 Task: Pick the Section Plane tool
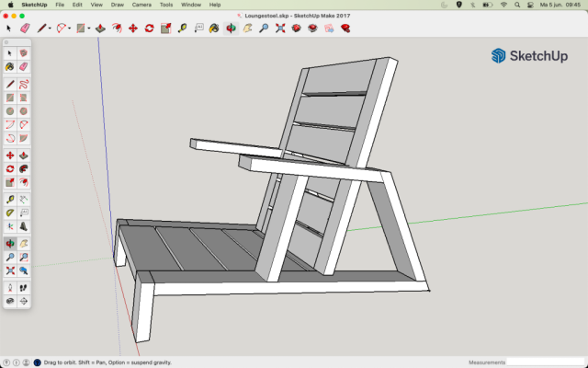tap(23, 301)
